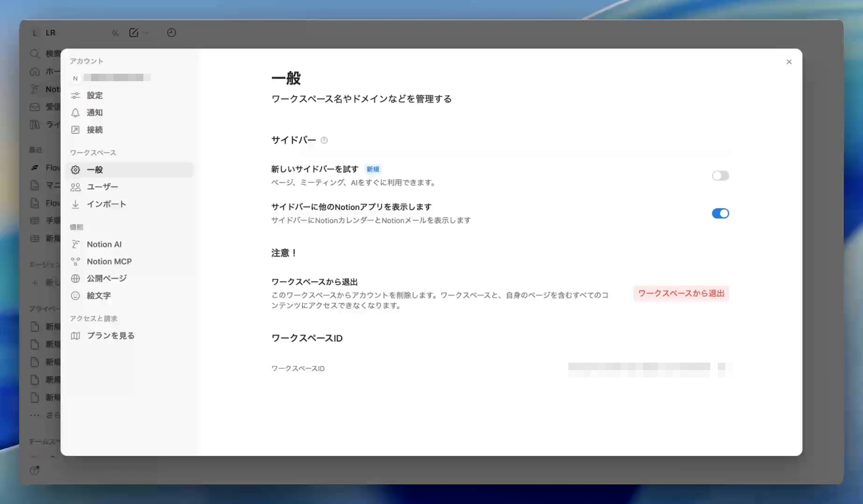Click search magnifier icon in background sidebar
The image size is (863, 504).
[35, 54]
